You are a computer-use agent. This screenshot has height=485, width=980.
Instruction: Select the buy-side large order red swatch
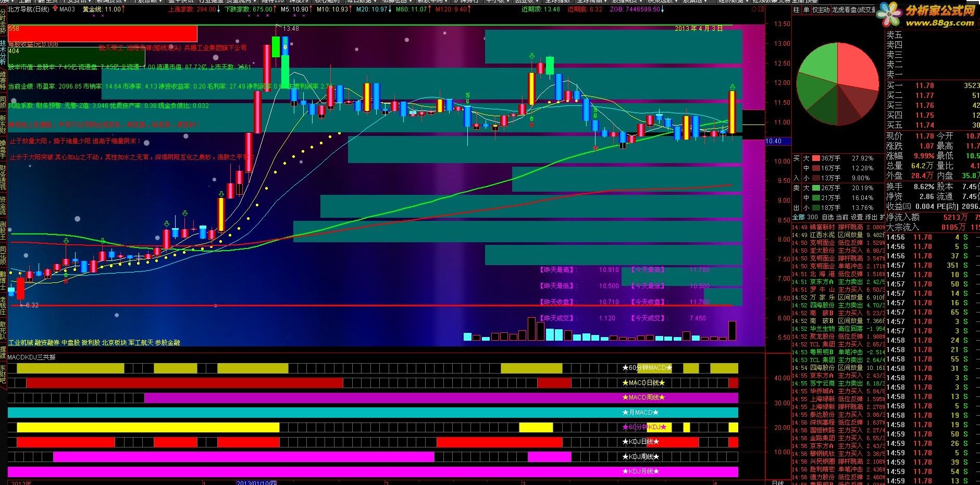[816, 158]
